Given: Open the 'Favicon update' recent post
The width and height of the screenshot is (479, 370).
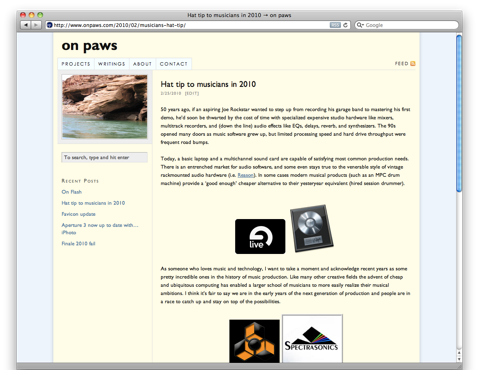Looking at the screenshot, I should pyautogui.click(x=78, y=214).
